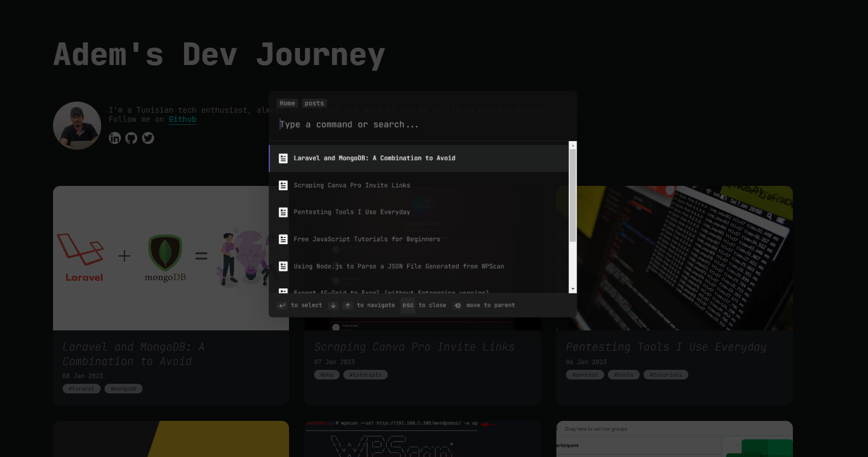
Task: Click the up arrow navigate key icon
Action: pyautogui.click(x=348, y=305)
